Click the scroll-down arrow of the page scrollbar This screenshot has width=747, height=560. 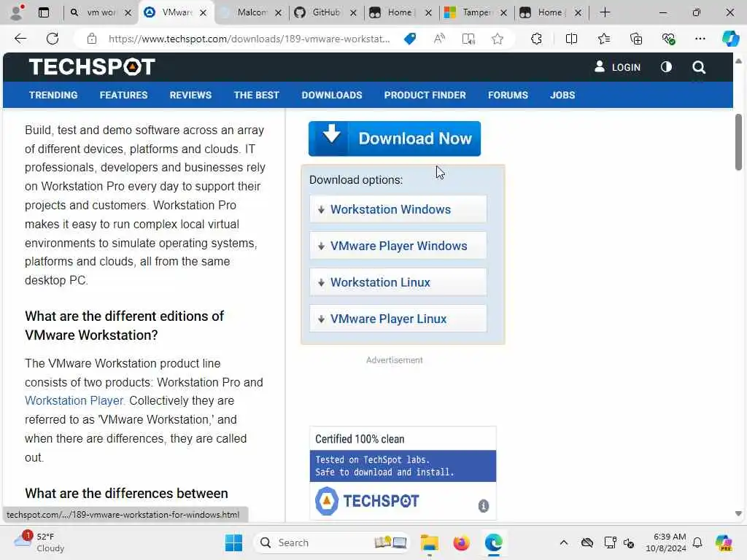pos(738,513)
